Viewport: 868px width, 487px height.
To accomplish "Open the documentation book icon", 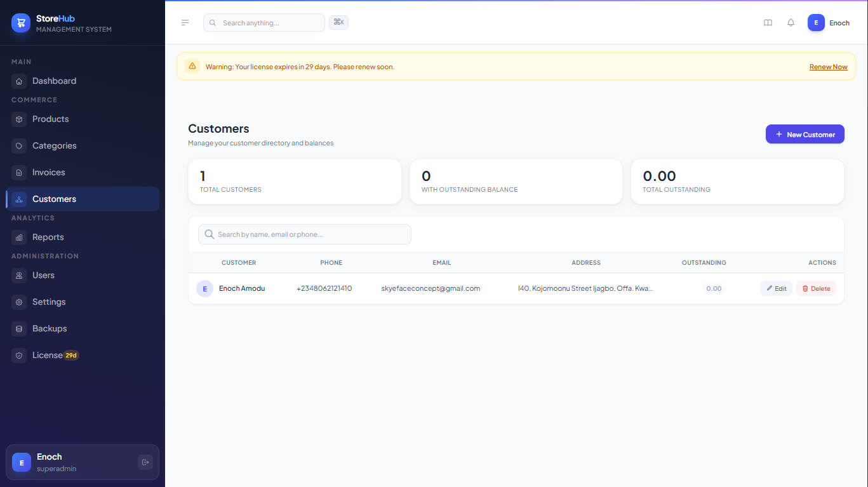I will click(768, 23).
